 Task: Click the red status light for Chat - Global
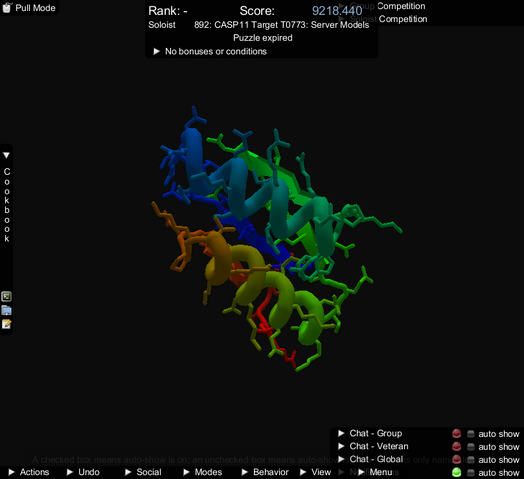[x=456, y=459]
